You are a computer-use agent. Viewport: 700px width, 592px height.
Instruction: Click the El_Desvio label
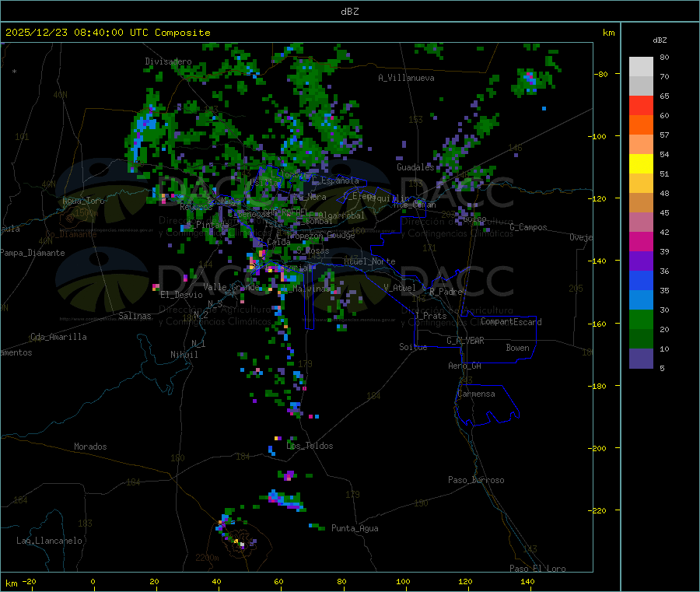(182, 295)
